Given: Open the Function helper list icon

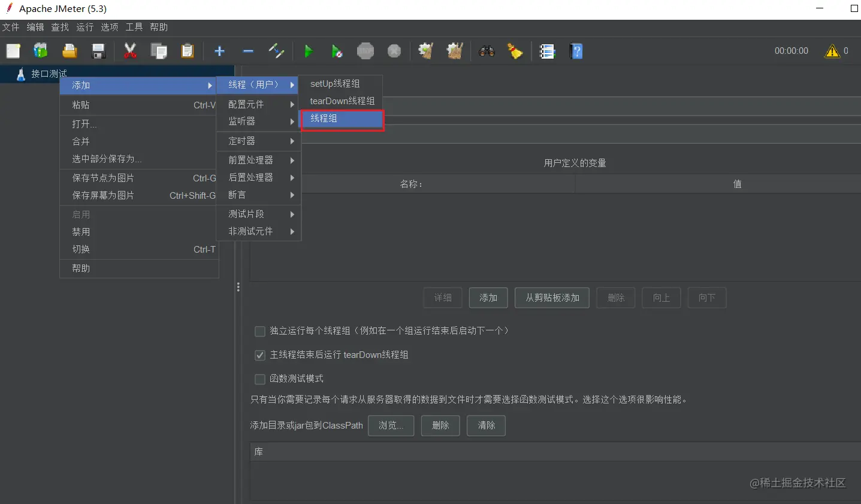Looking at the screenshot, I should point(547,51).
